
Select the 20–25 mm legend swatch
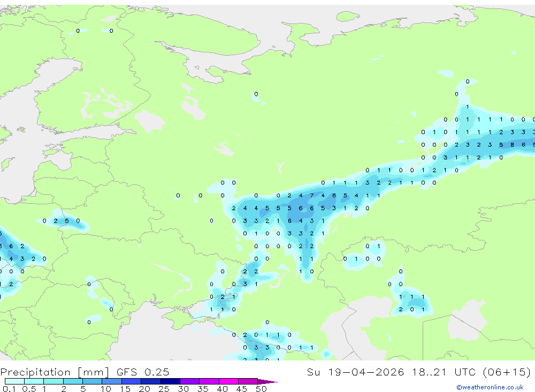[x=151, y=381]
